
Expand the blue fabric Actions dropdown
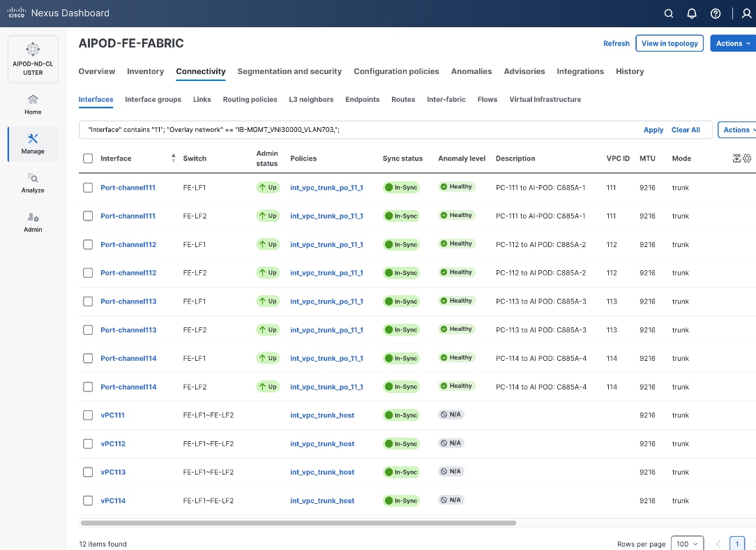[733, 43]
